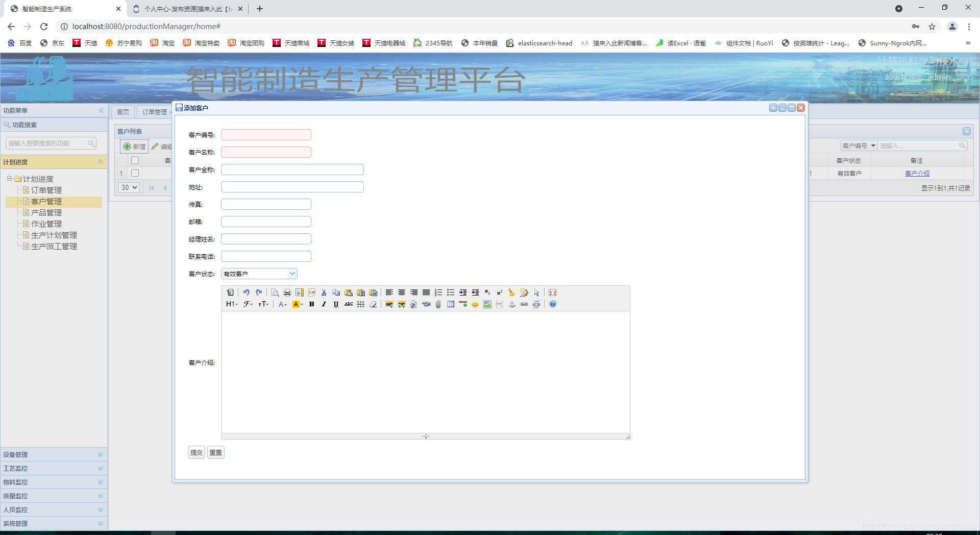Open the heading style H1 dropdown
The height and width of the screenshot is (535, 980).
[231, 304]
